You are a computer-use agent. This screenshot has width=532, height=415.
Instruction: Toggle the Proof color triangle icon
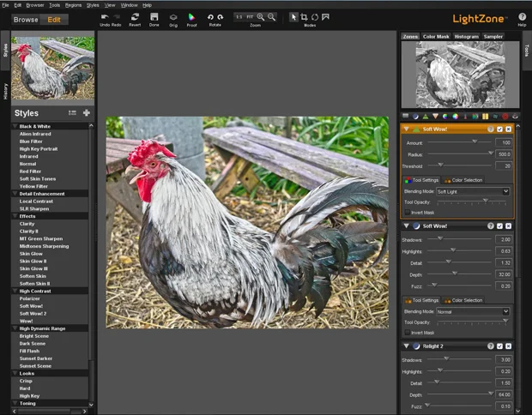tap(191, 17)
